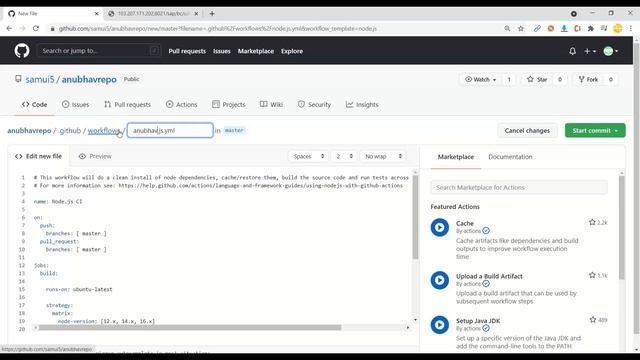Open a new browser tab with plus
640x360 pixels.
[212, 13]
